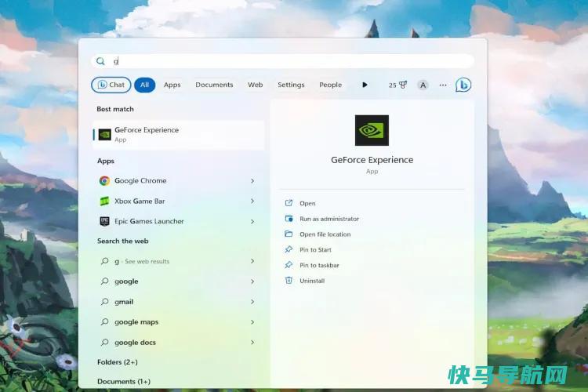588x392 pixels.
Task: Choose Open file location
Action: pyautogui.click(x=325, y=234)
